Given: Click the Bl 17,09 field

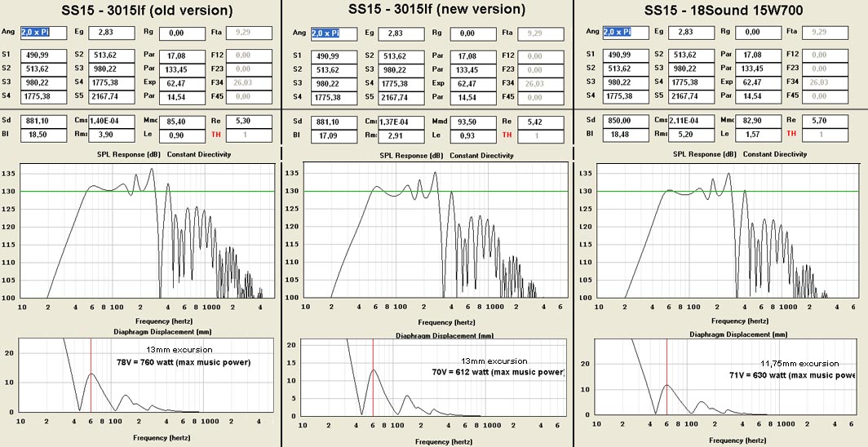Looking at the screenshot, I should click(334, 136).
